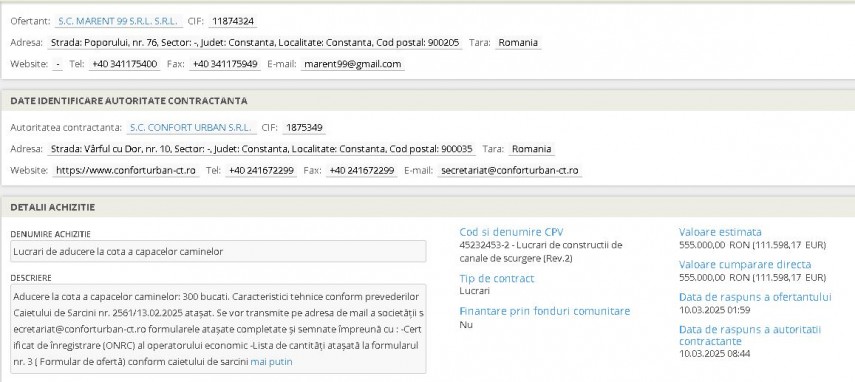
Task: Click the bidder phone +40 341175400
Action: tap(124, 64)
